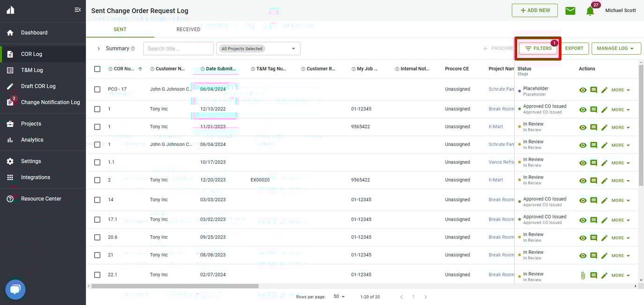Click the Search title input field
The height and width of the screenshot is (305, 644).
click(x=178, y=48)
